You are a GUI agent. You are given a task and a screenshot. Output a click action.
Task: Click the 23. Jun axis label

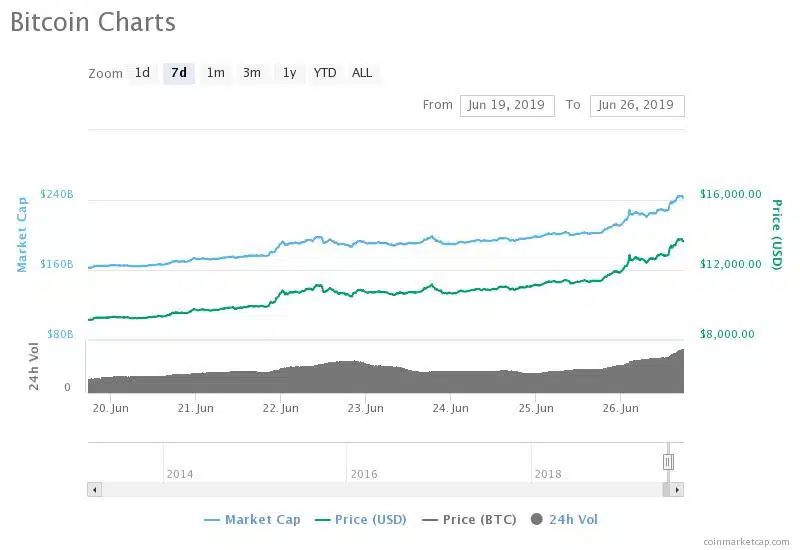click(x=365, y=408)
